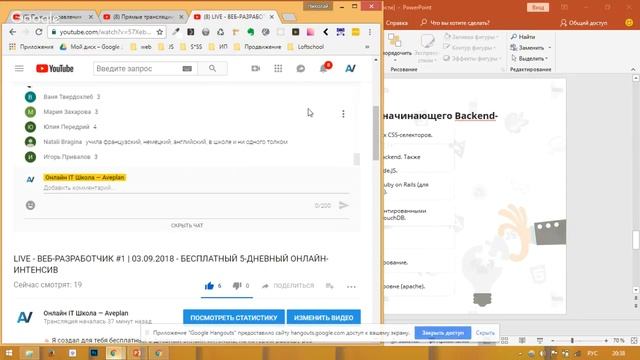Click Закрыть доступ button
Image resolution: width=640 pixels, height=360 pixels.
443,333
